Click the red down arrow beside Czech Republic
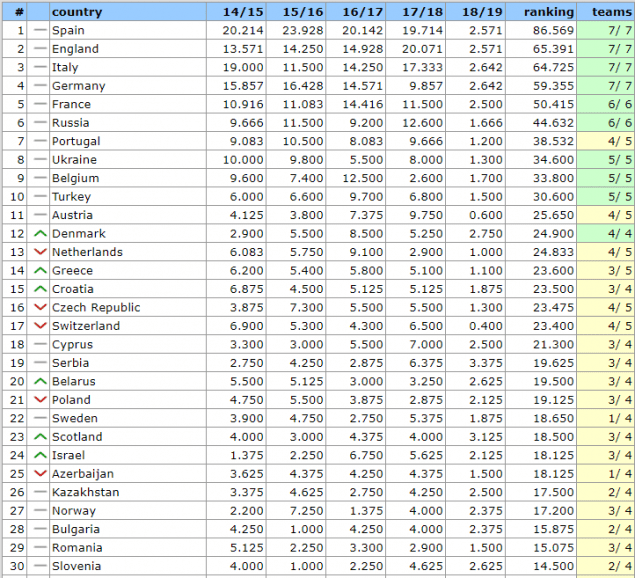 tap(40, 308)
